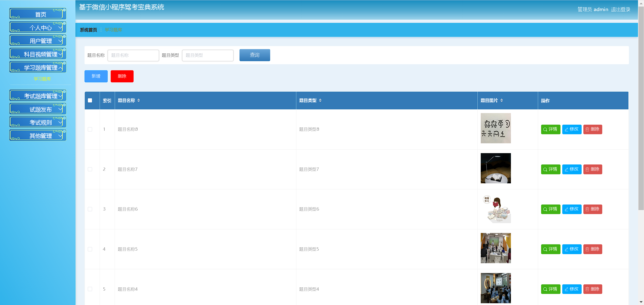Click the sort arrows beside 题目类型 column
644x305 pixels.
pos(320,100)
